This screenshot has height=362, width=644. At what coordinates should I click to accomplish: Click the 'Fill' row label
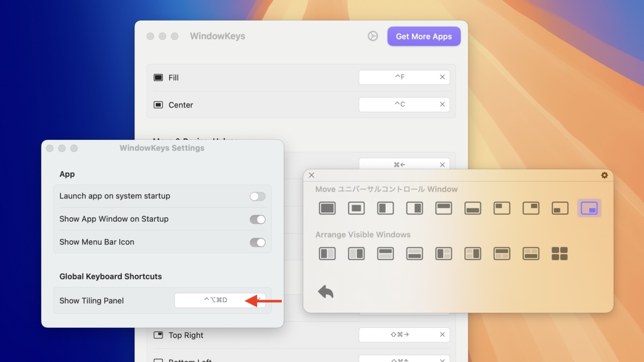tap(174, 78)
